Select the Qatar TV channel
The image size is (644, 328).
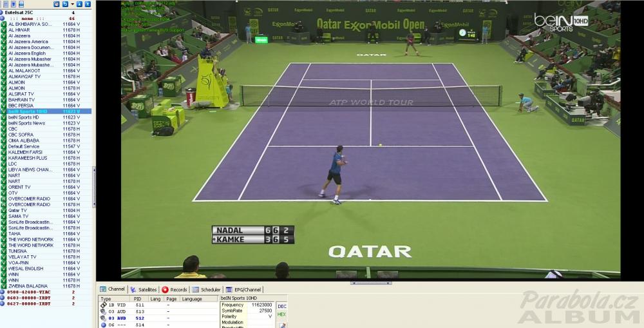pyautogui.click(x=46, y=210)
